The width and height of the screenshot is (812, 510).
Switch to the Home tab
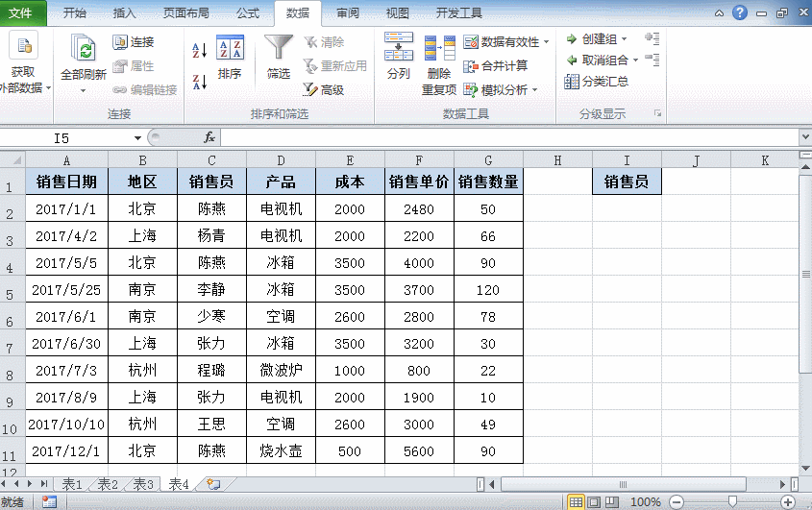pyautogui.click(x=75, y=12)
